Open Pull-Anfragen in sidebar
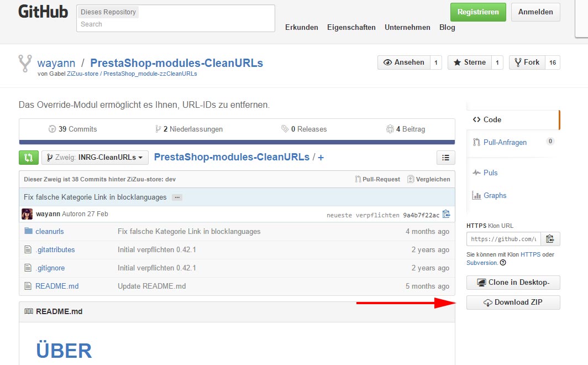 coord(505,142)
